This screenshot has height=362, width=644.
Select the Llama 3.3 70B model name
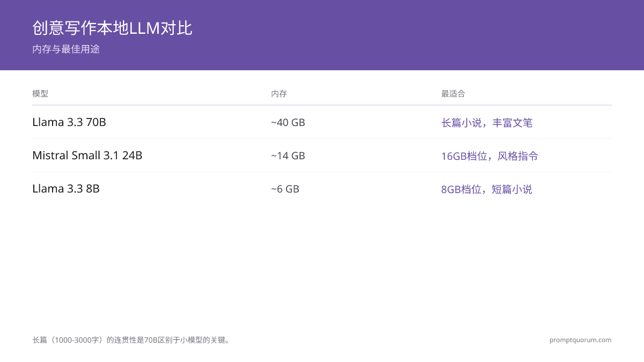tap(69, 122)
